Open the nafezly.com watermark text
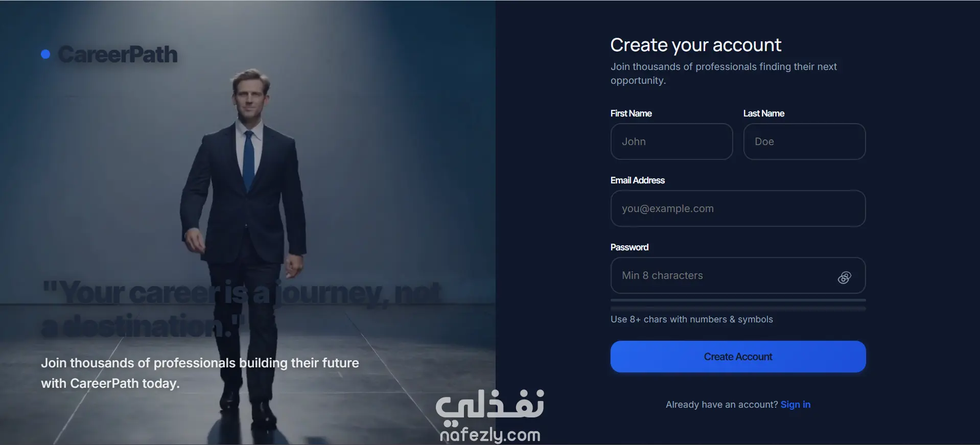This screenshot has width=980, height=445. 489,435
